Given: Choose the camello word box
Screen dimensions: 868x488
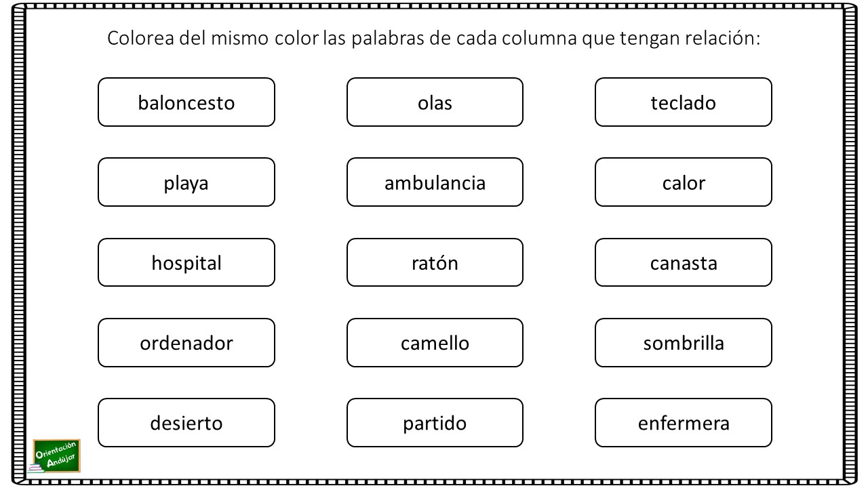Looking at the screenshot, I should 435,342.
